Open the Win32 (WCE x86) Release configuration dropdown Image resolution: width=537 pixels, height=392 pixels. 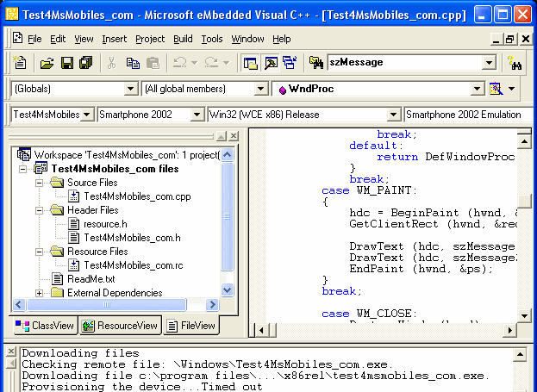[394, 115]
